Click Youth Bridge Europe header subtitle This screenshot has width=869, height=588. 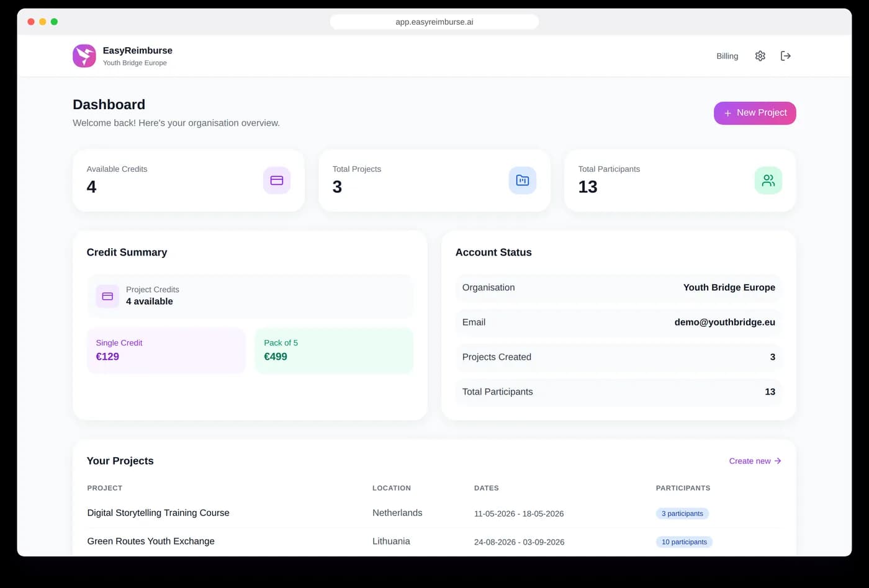click(135, 63)
